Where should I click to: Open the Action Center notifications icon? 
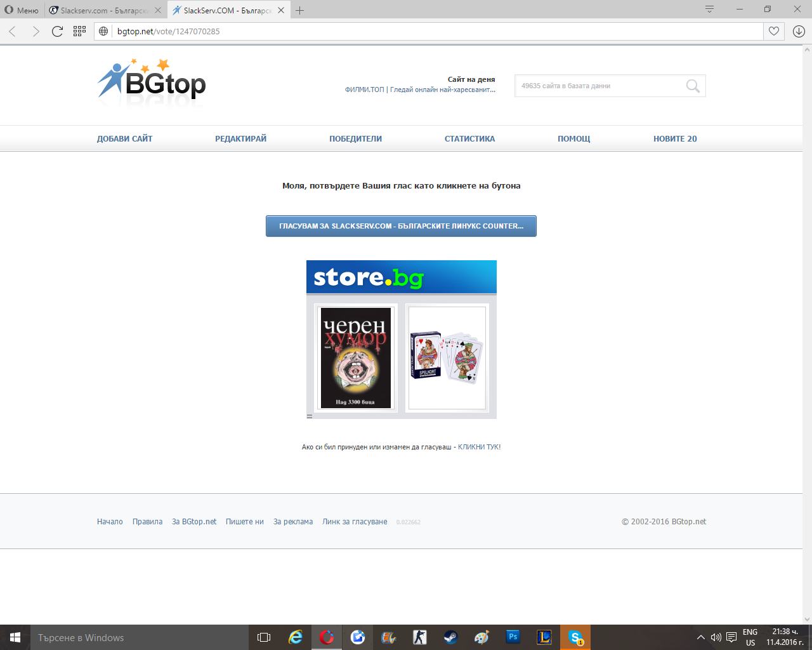(731, 637)
